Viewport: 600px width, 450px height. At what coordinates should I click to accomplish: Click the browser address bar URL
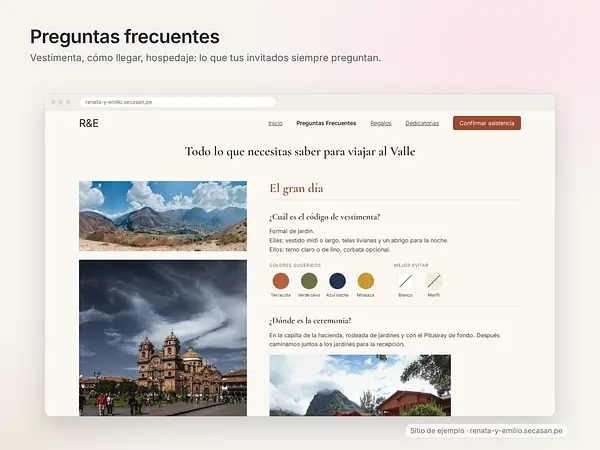[x=177, y=102]
